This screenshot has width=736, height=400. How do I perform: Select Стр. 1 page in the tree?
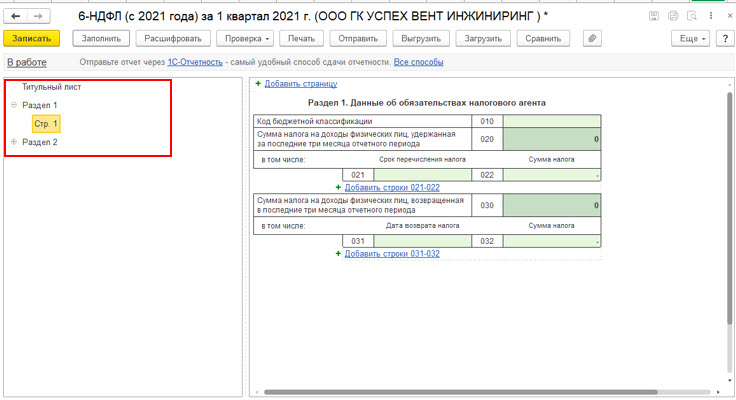(46, 124)
